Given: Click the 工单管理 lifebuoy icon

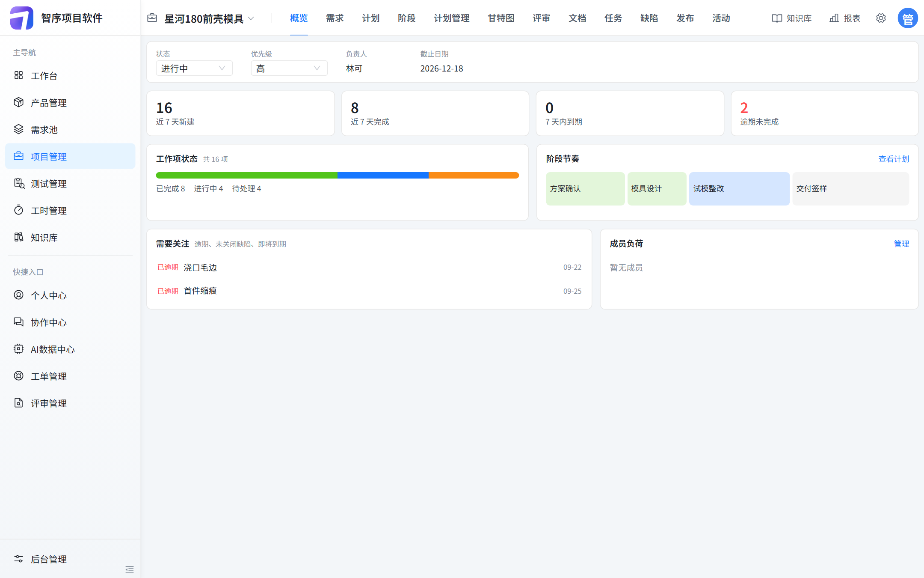Looking at the screenshot, I should point(18,376).
